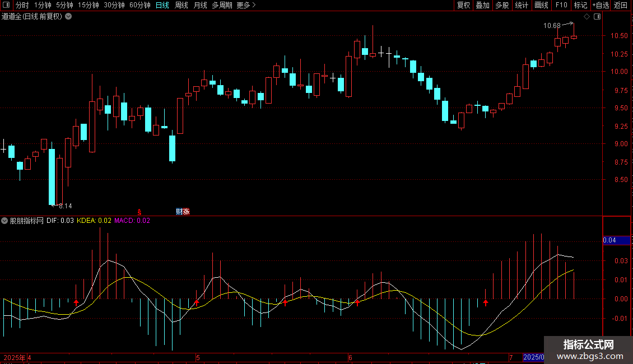Click the 复权 button
The height and width of the screenshot is (364, 633).
(x=463, y=5)
